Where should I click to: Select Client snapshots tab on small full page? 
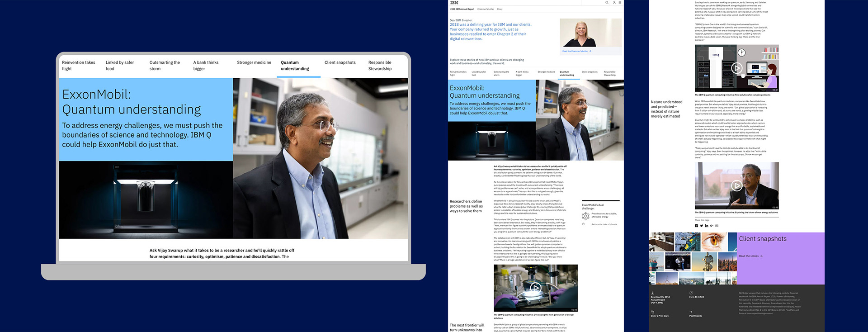tap(590, 72)
